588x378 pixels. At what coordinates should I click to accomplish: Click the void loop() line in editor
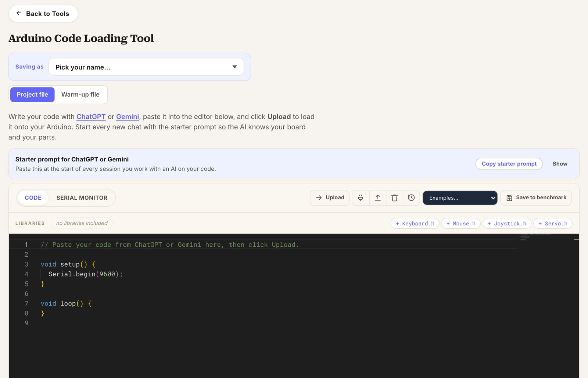click(x=66, y=303)
